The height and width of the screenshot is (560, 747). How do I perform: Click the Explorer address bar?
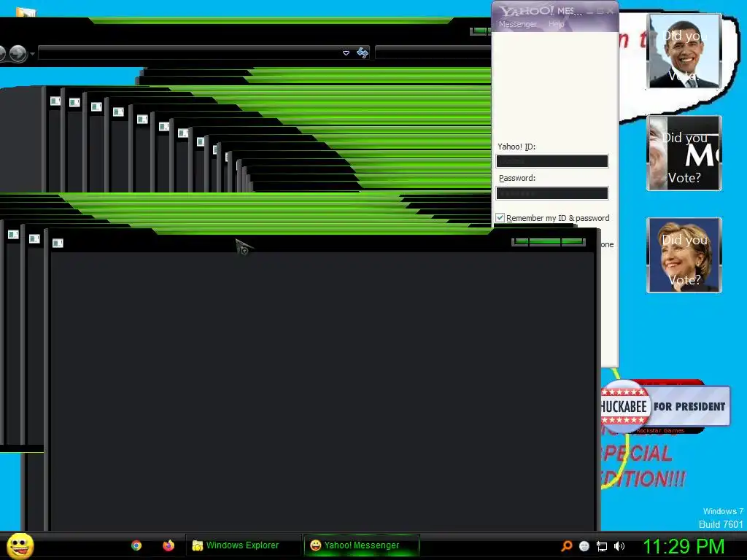[190, 52]
